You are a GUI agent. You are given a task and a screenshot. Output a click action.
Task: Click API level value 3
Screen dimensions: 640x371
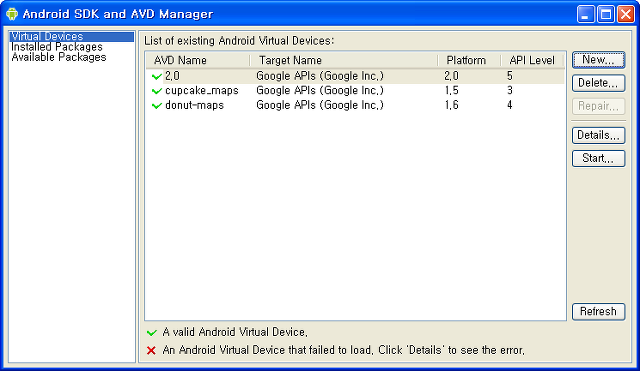(510, 91)
